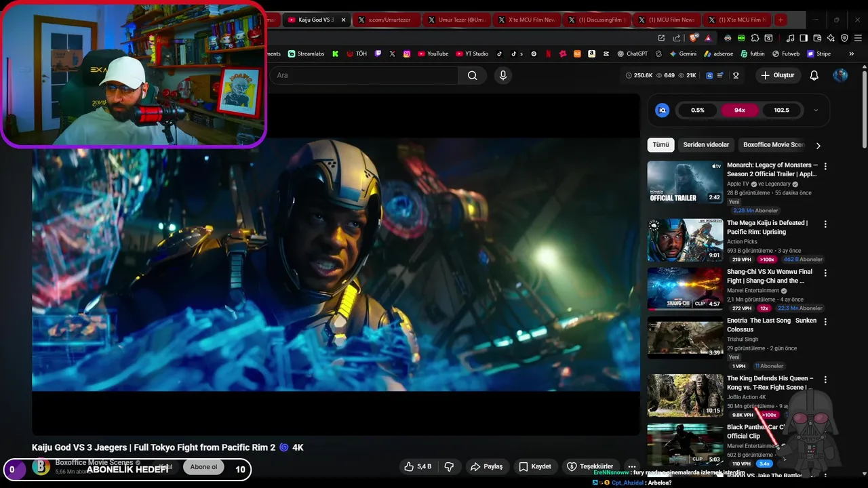Open options for The Mega Kaiju is Defeated
Screen dimensions: 868x488
point(825,224)
